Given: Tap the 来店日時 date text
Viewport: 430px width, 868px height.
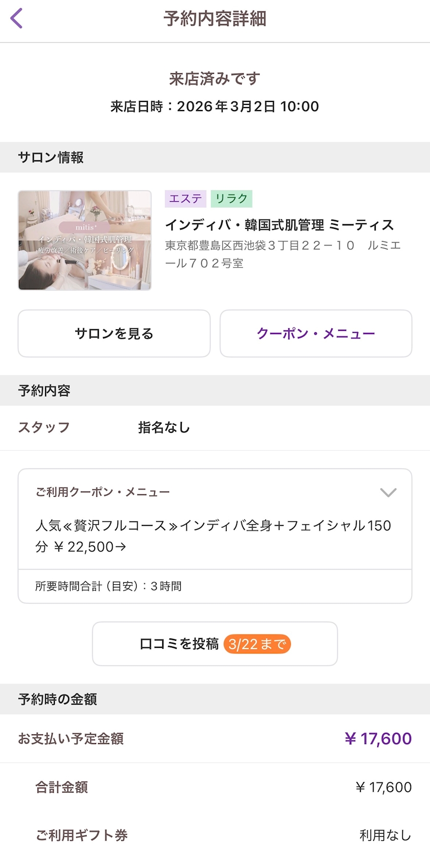Looking at the screenshot, I should [x=214, y=107].
